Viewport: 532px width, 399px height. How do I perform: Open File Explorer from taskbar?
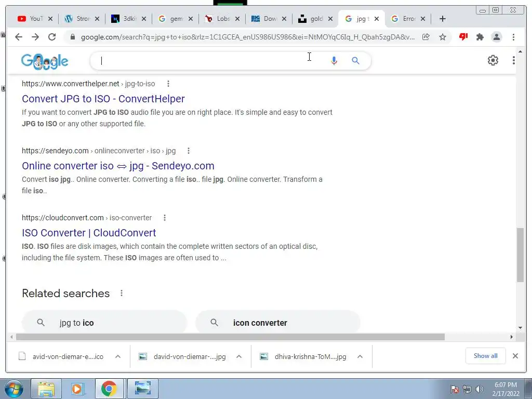click(46, 389)
